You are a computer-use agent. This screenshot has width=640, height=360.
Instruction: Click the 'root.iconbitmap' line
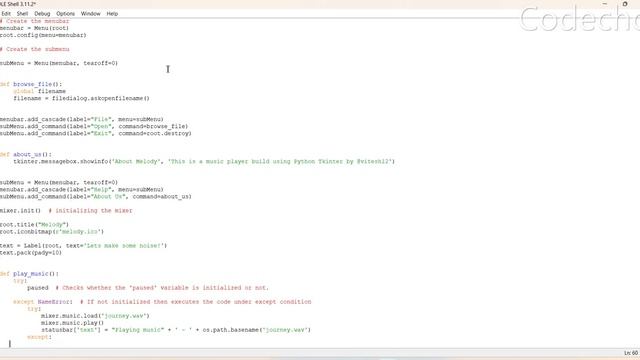(52, 232)
